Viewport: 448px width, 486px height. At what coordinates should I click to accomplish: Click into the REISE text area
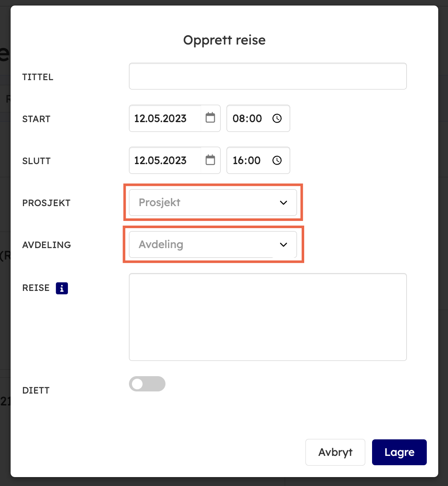coord(267,317)
